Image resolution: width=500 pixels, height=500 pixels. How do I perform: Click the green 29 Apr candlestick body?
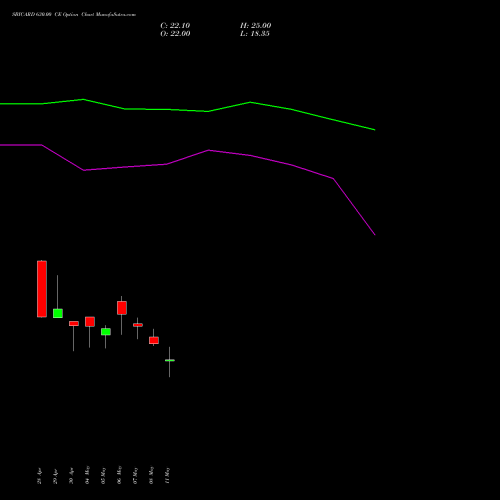[58, 313]
